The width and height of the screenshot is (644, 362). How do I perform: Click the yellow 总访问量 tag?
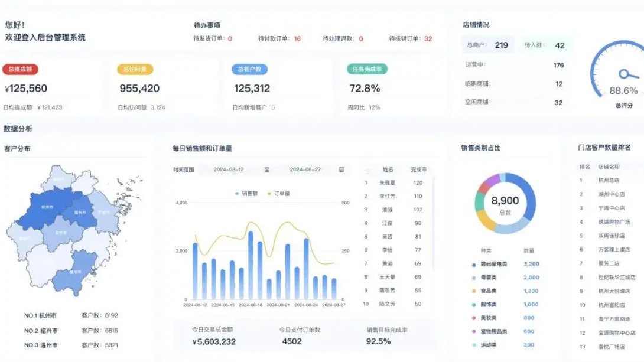coord(135,69)
